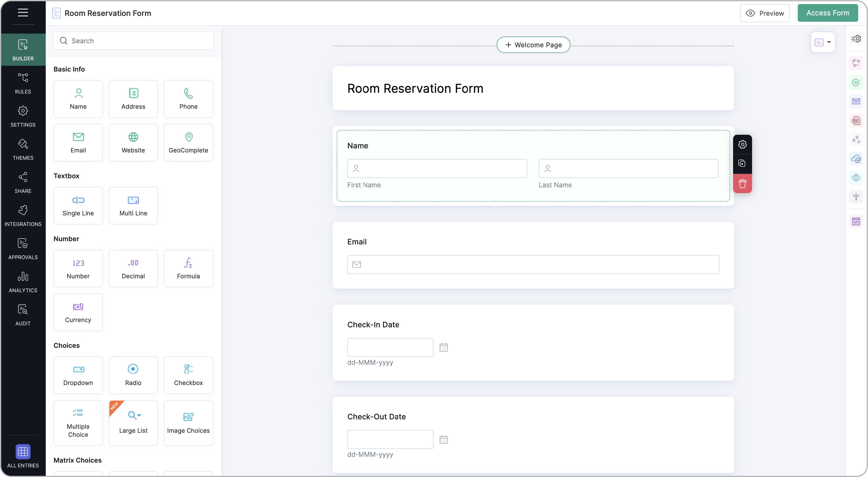Open the recycle arrows icon in right panel
Screen dimensions: 868x477
pos(856,63)
